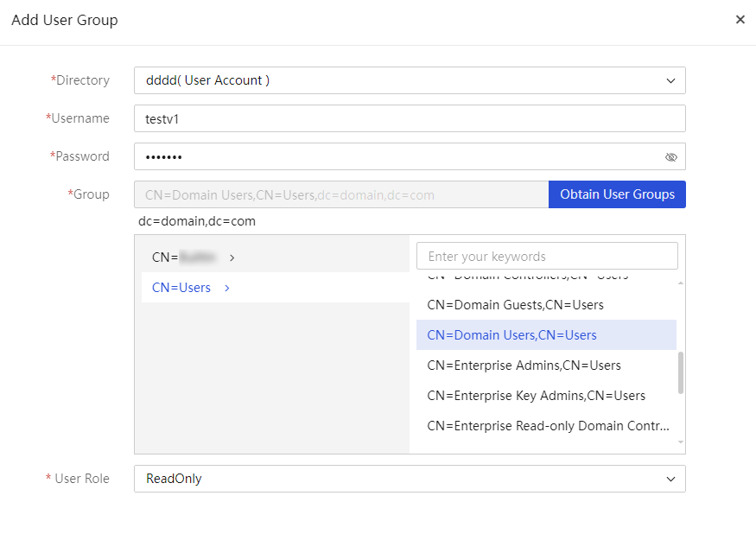Expand the chevron next to CN=Users
The width and height of the screenshot is (756, 534).
pyautogui.click(x=227, y=288)
